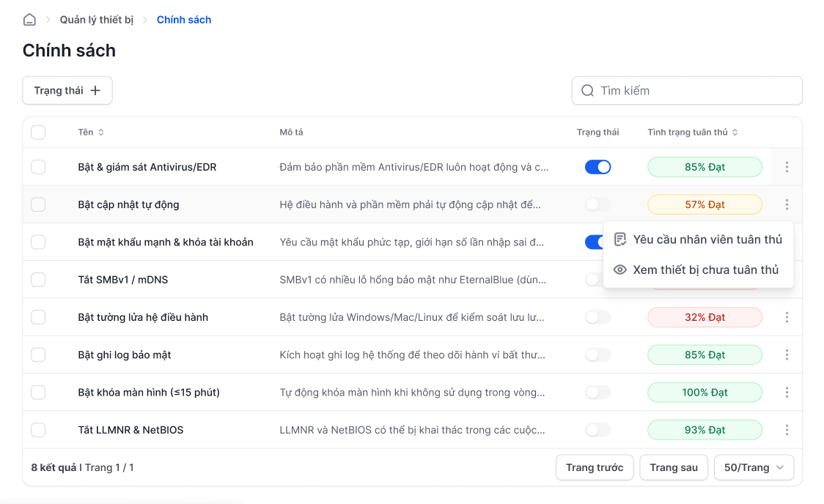Click the 85% Đạt badge for ghi log bảo mật
824x504 pixels.
[705, 355]
